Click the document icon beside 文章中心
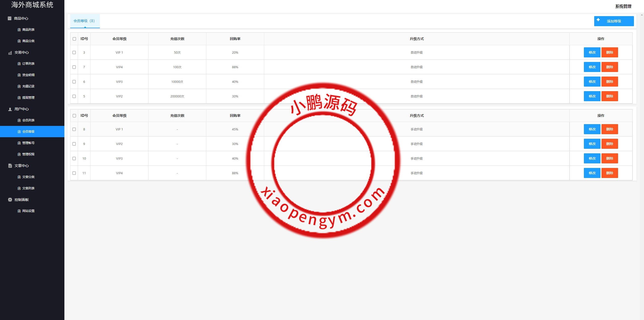644x320 pixels. pos(10,166)
